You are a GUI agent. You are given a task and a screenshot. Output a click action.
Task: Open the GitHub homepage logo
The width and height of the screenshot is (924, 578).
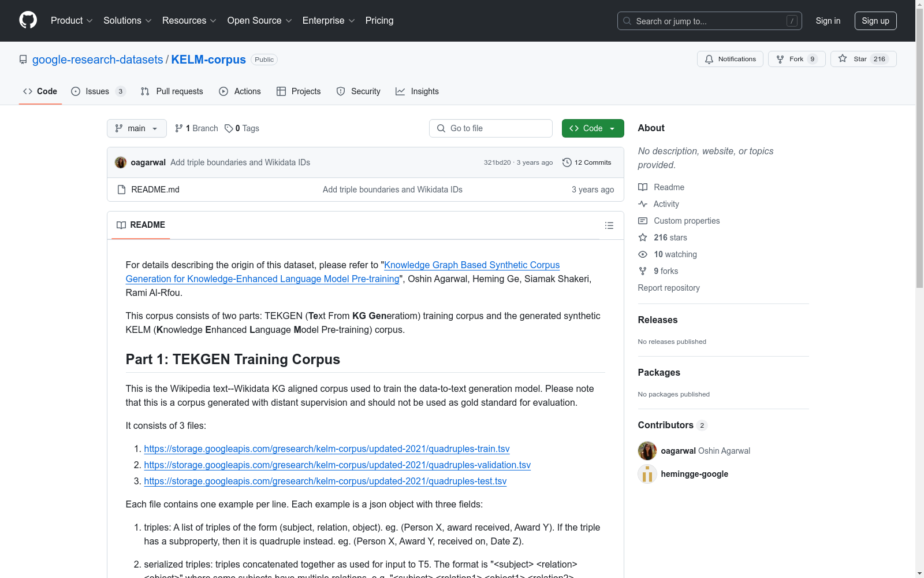(28, 20)
